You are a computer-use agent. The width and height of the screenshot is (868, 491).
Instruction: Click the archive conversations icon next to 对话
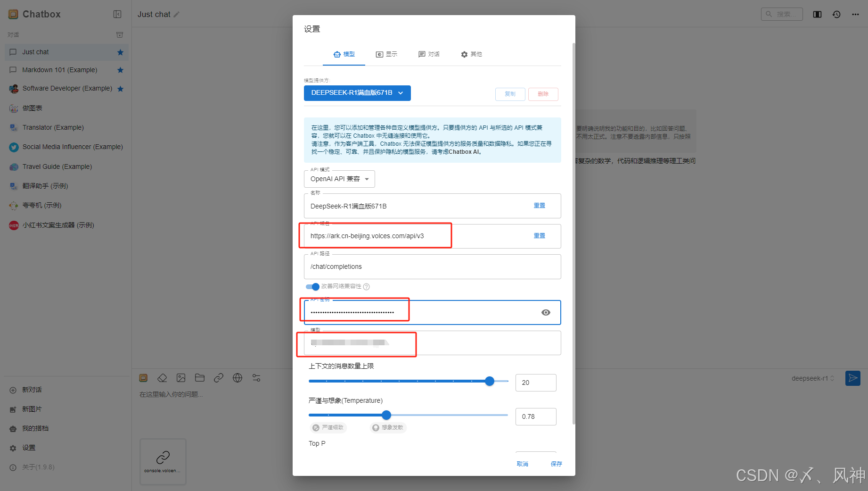click(120, 35)
